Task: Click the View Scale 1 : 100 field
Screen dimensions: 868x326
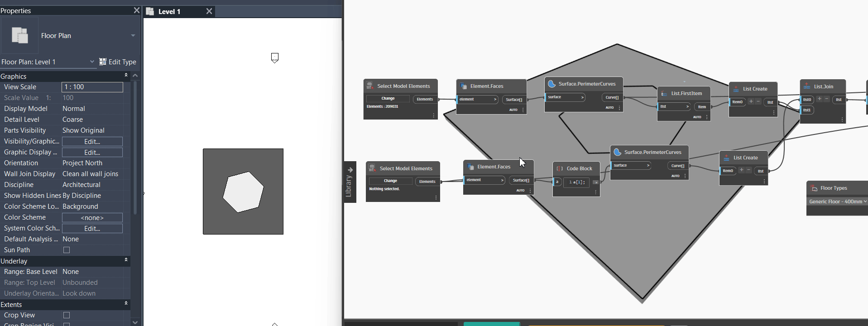Action: (x=92, y=87)
